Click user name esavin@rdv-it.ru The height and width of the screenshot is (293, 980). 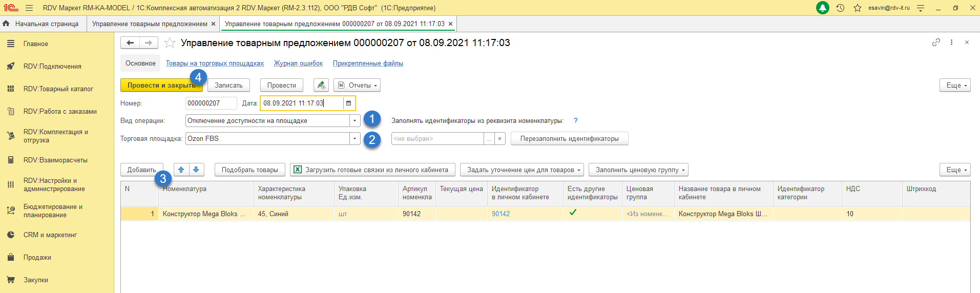click(889, 8)
